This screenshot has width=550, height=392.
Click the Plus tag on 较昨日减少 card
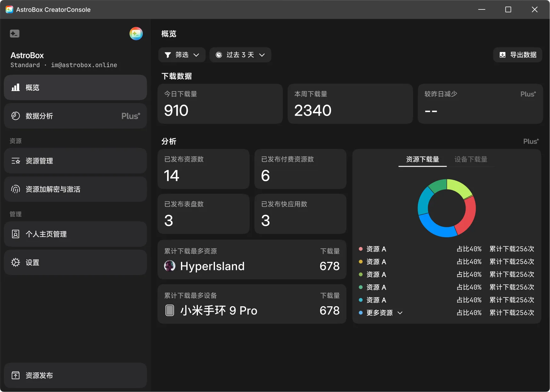click(528, 94)
